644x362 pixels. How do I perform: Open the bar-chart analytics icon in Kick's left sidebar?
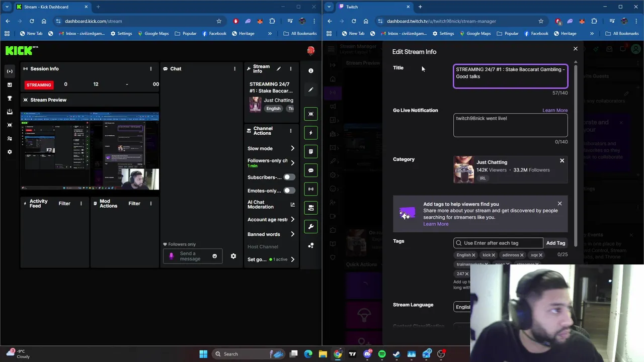(x=10, y=85)
